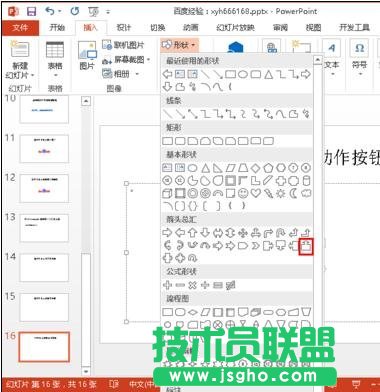Viewport: 380px width, 392px height.
Task: Select the Trapezoid shape in Basic Shapes
Action: (x=243, y=168)
